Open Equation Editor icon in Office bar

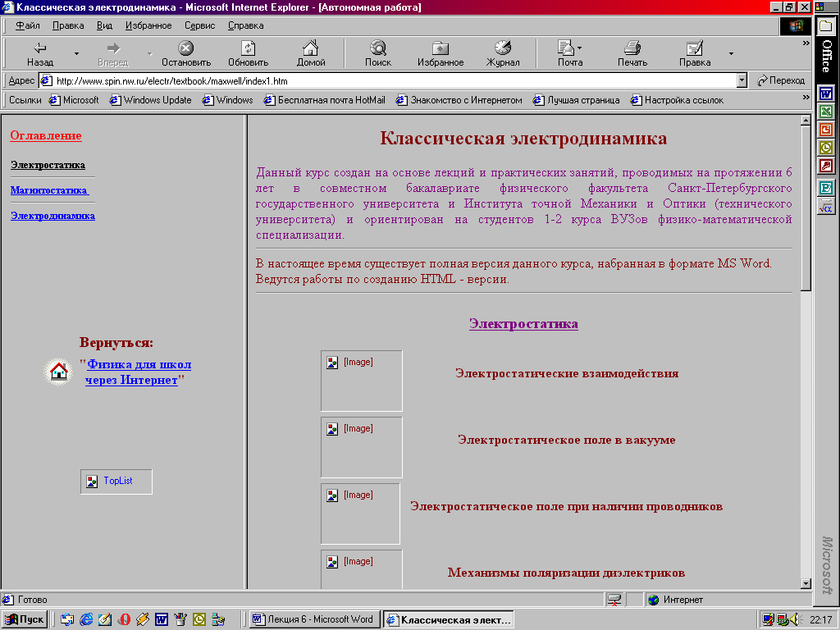[825, 206]
